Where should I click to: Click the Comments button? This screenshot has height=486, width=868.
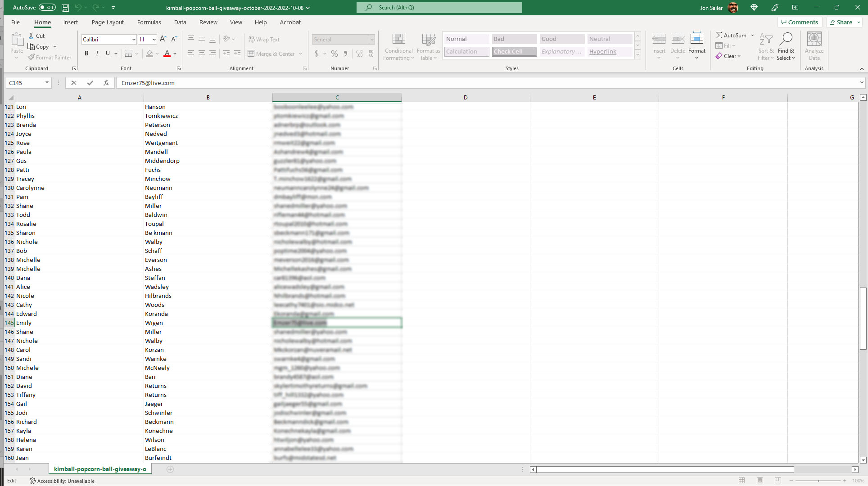(800, 22)
